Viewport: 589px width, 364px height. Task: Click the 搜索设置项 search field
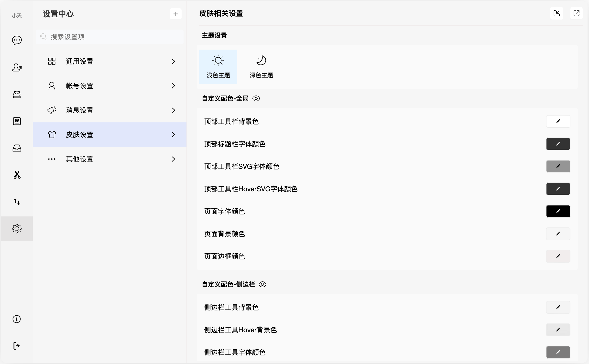coord(110,37)
